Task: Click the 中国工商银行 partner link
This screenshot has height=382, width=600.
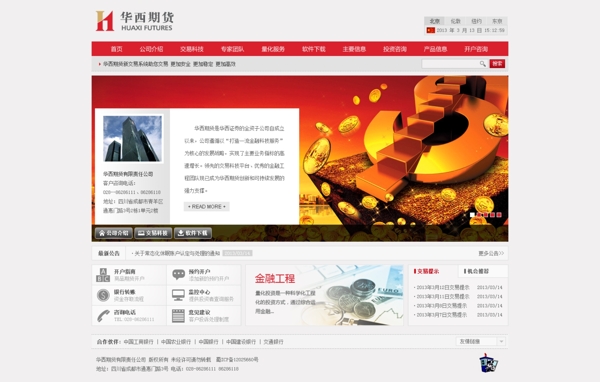Action: pyautogui.click(x=139, y=342)
